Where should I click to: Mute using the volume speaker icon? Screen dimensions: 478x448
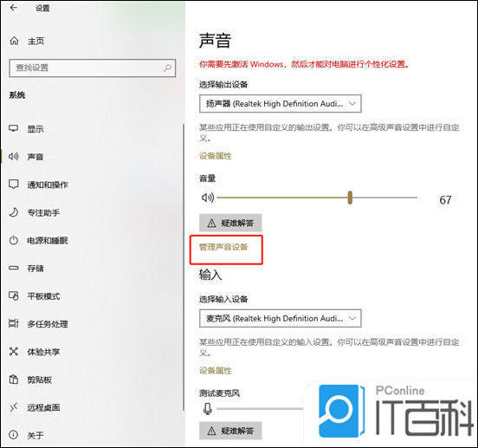tap(208, 198)
